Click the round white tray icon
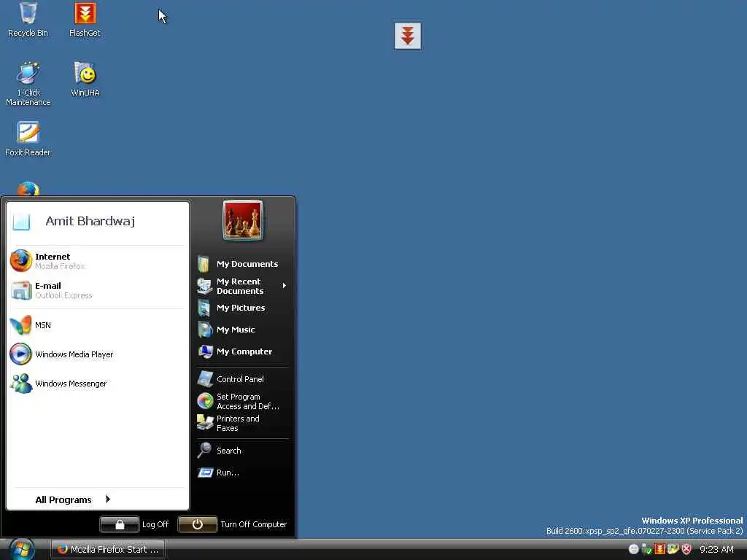The width and height of the screenshot is (747, 560). tap(634, 550)
